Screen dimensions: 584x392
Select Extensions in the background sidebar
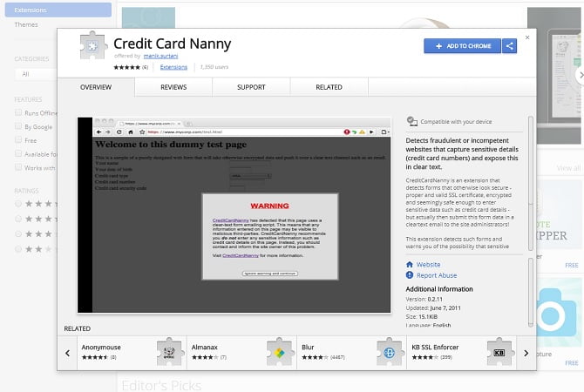(58, 10)
